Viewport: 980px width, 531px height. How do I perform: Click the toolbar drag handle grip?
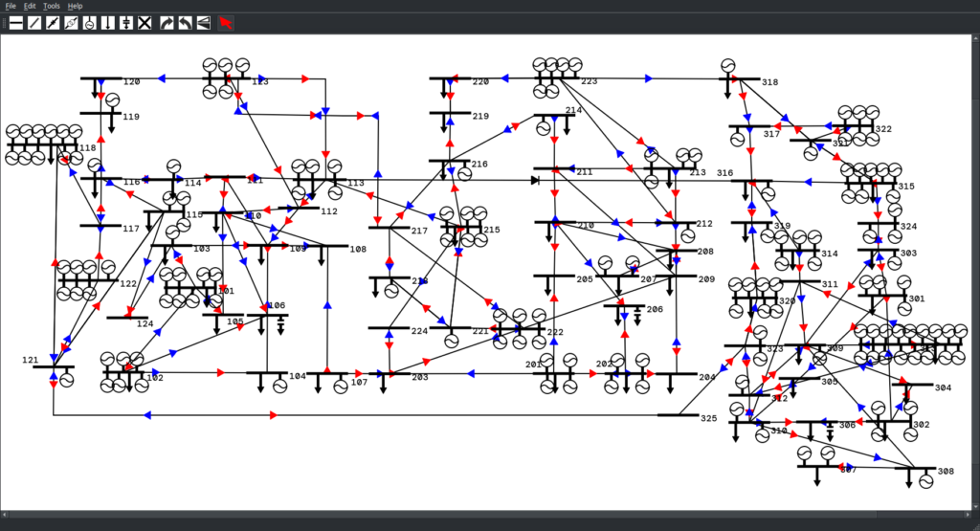[4, 23]
